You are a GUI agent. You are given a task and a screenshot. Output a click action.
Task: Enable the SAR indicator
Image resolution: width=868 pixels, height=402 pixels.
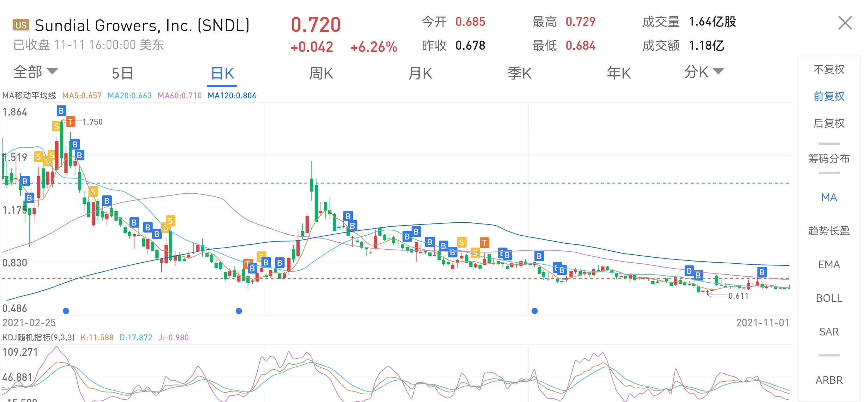[x=829, y=332]
